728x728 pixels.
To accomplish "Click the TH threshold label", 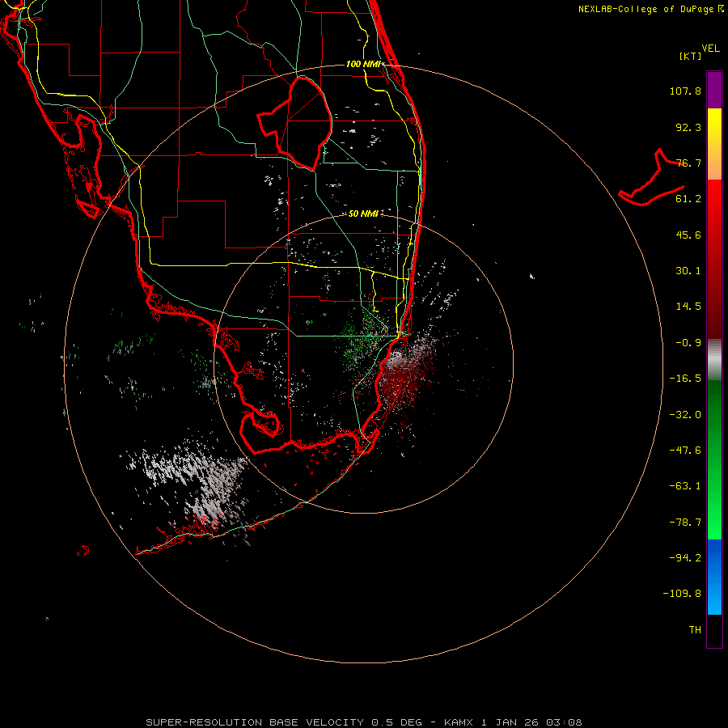I will (x=695, y=630).
